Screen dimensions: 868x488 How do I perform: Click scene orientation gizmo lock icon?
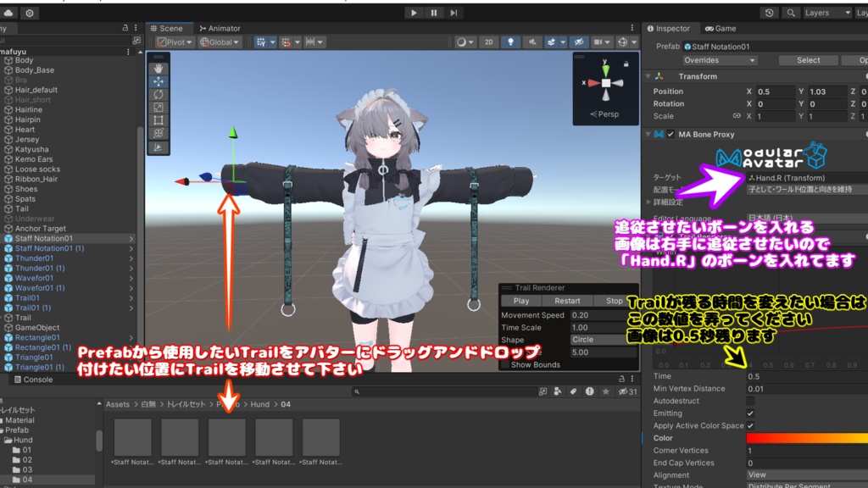tap(626, 64)
